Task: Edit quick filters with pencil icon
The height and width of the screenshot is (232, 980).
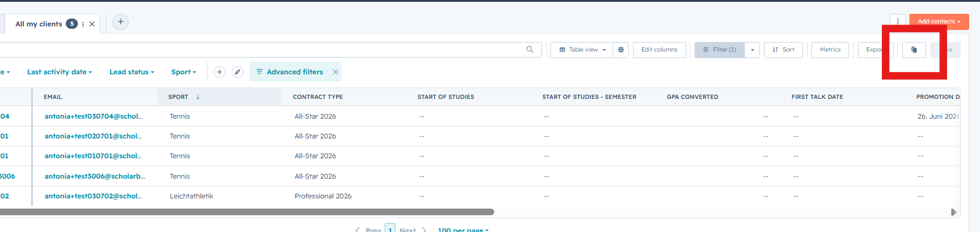Action: point(238,72)
